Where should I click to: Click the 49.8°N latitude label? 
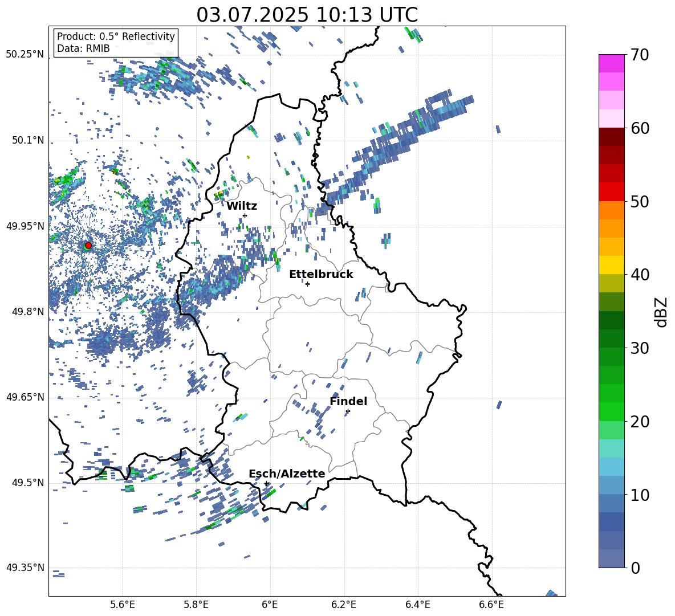[28, 312]
